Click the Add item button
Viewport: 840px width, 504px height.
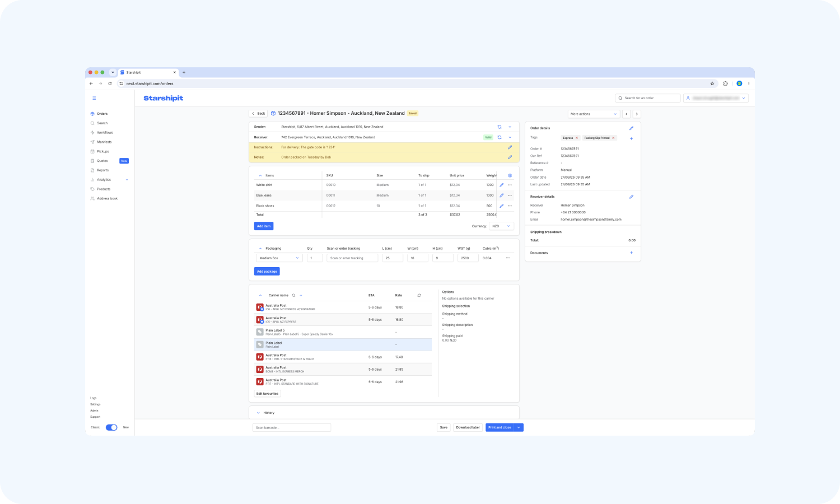[264, 226]
